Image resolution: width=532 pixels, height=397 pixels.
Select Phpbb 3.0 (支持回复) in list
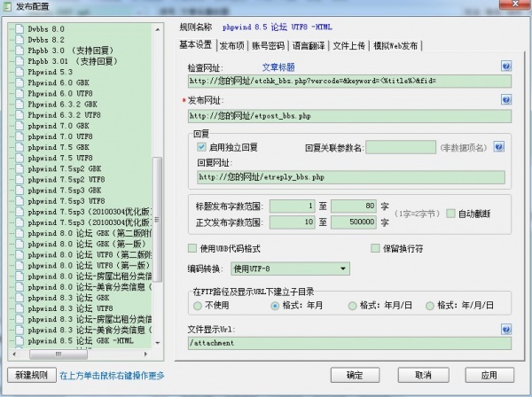pos(71,51)
